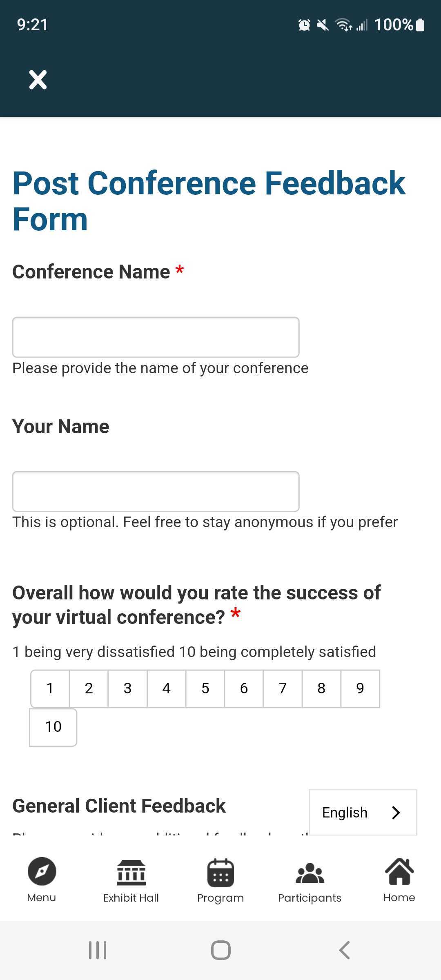441x980 pixels.
Task: Tap the Android recent apps icon
Action: coord(98,950)
